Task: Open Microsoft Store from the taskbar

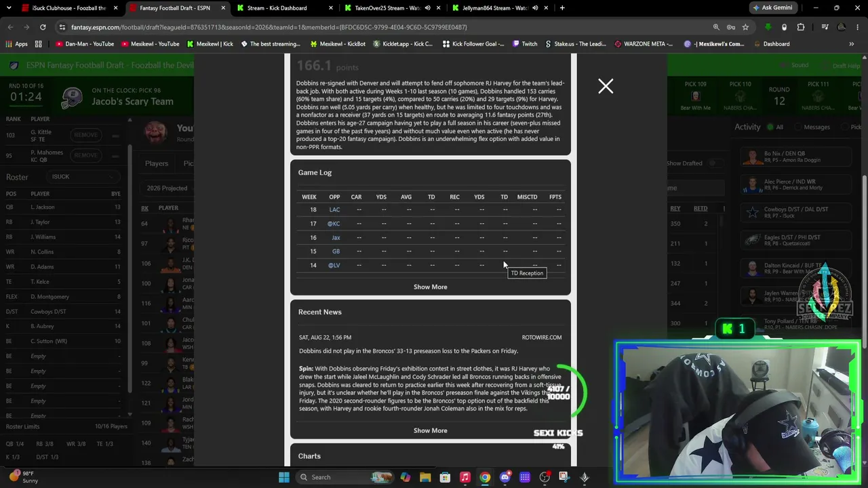Action: [x=445, y=477]
